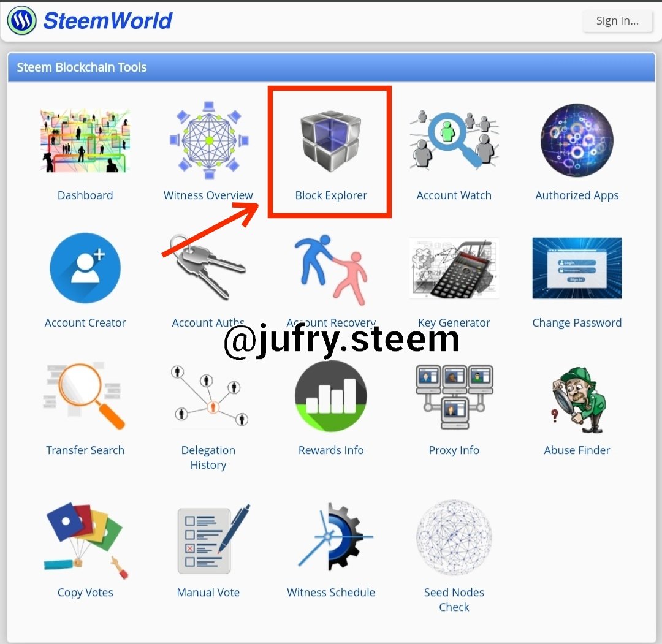Click the Transfer Search text link
The image size is (662, 644).
point(85,450)
